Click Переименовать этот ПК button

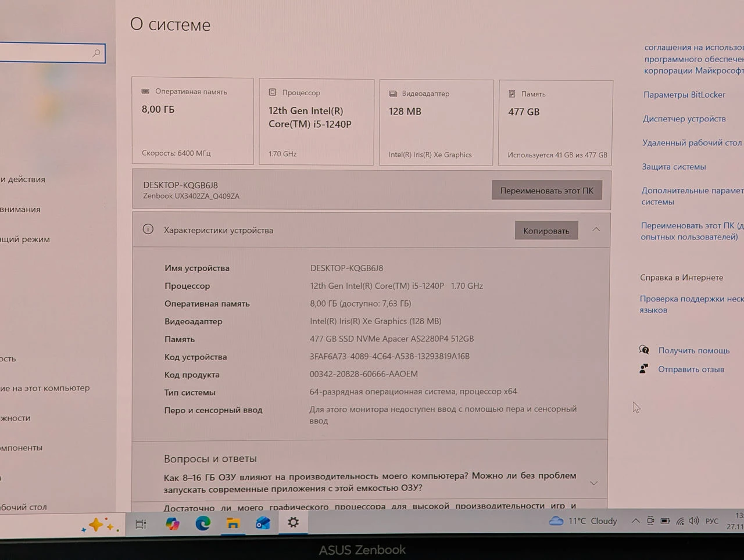point(546,191)
